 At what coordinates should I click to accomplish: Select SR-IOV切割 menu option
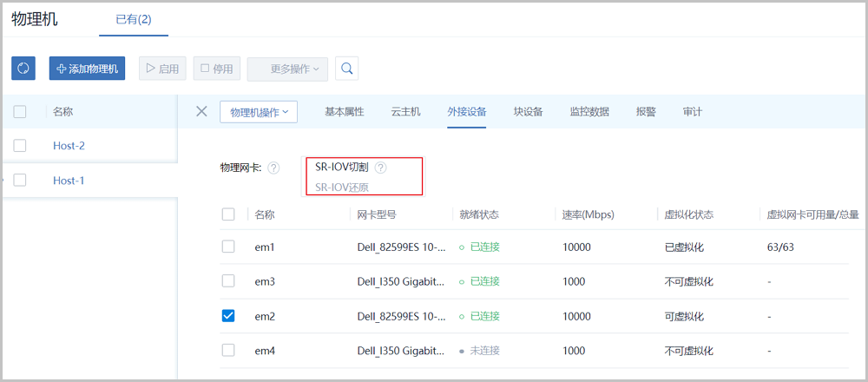342,168
